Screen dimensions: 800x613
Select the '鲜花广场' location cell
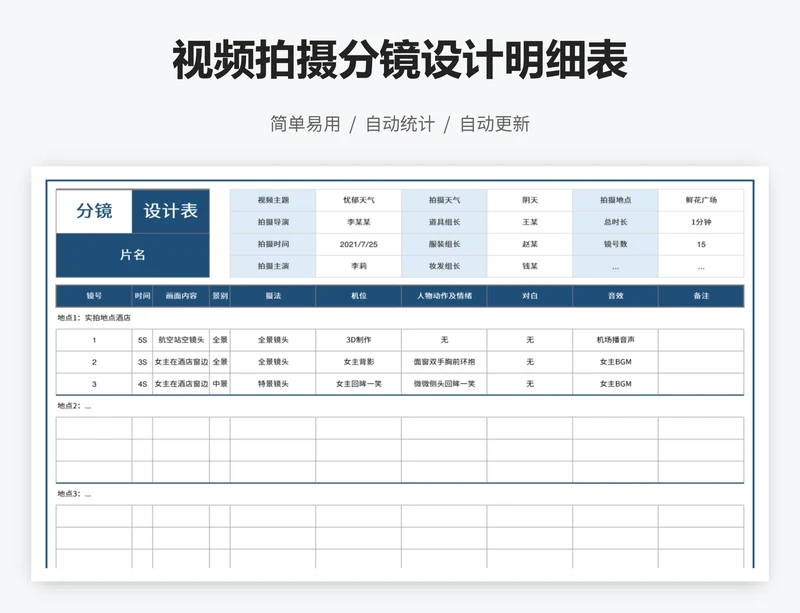click(x=701, y=200)
